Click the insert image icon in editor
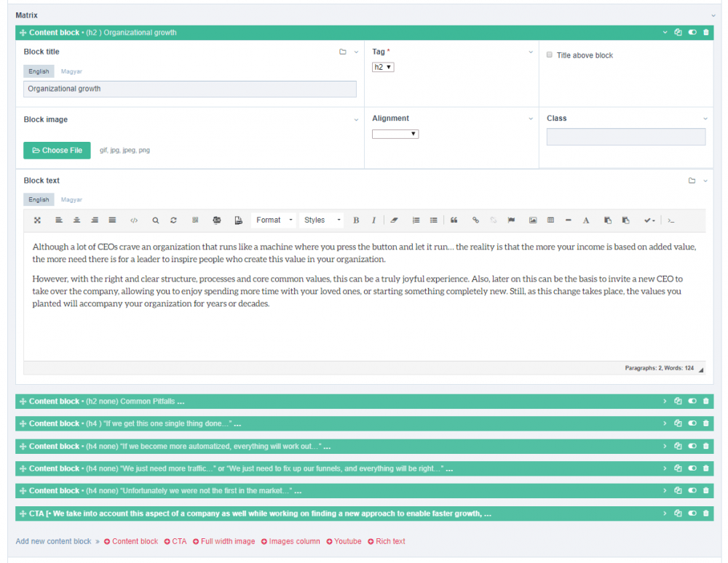The width and height of the screenshot is (728, 563). coord(532,220)
